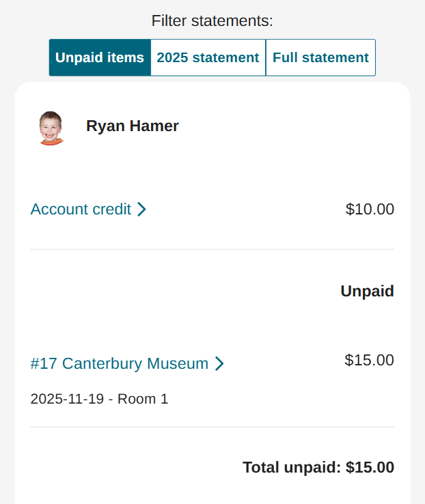
Task: Click the divider line above Total unpaid
Action: (x=212, y=427)
